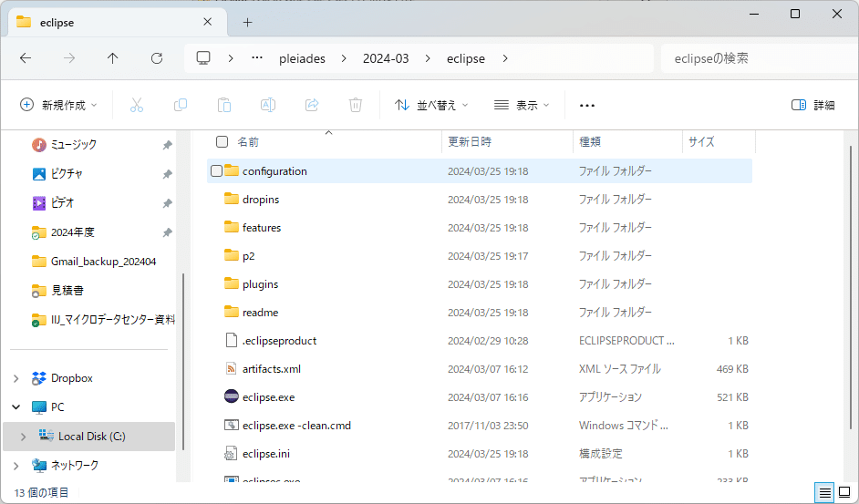
Task: Sort by 更新日時 column header
Action: tap(470, 142)
